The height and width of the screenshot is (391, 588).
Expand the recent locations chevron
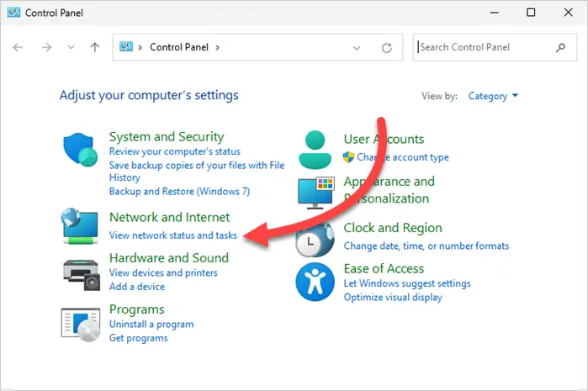(x=71, y=47)
